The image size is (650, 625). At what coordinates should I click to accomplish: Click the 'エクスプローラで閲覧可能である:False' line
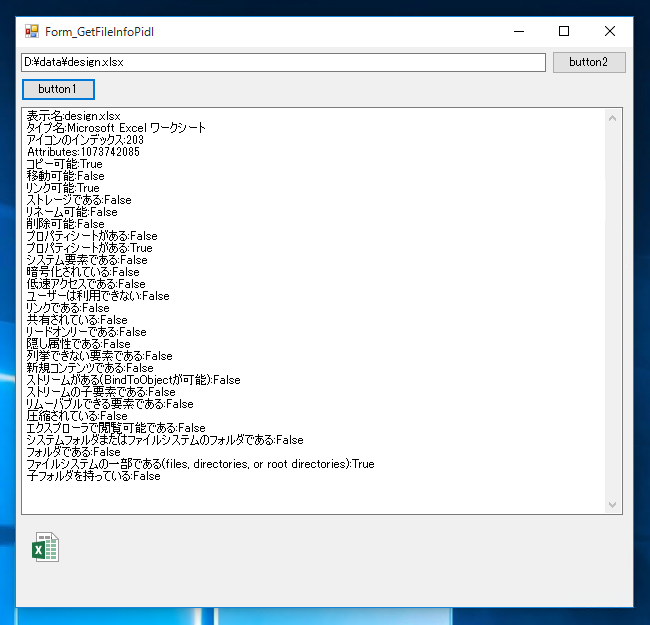coord(116,428)
